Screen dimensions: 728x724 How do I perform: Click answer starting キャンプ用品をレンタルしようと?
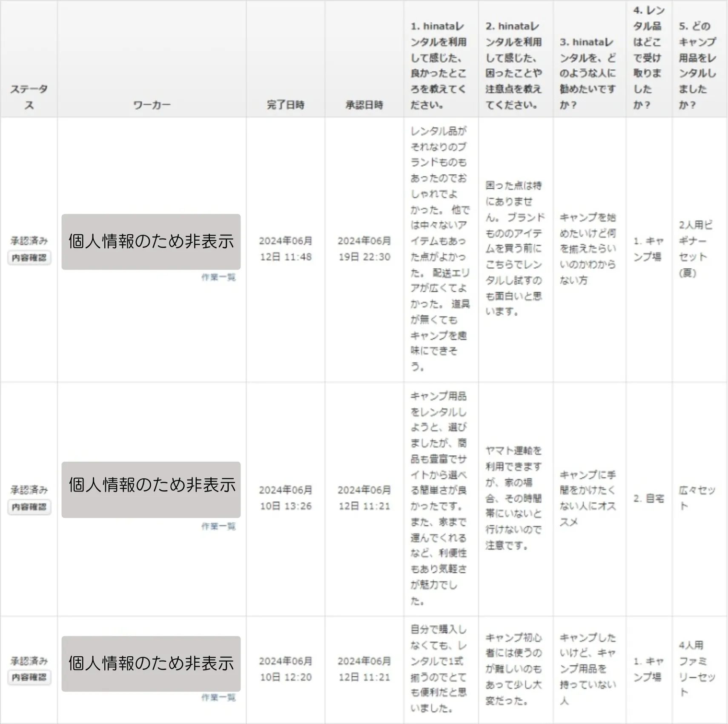(x=439, y=498)
